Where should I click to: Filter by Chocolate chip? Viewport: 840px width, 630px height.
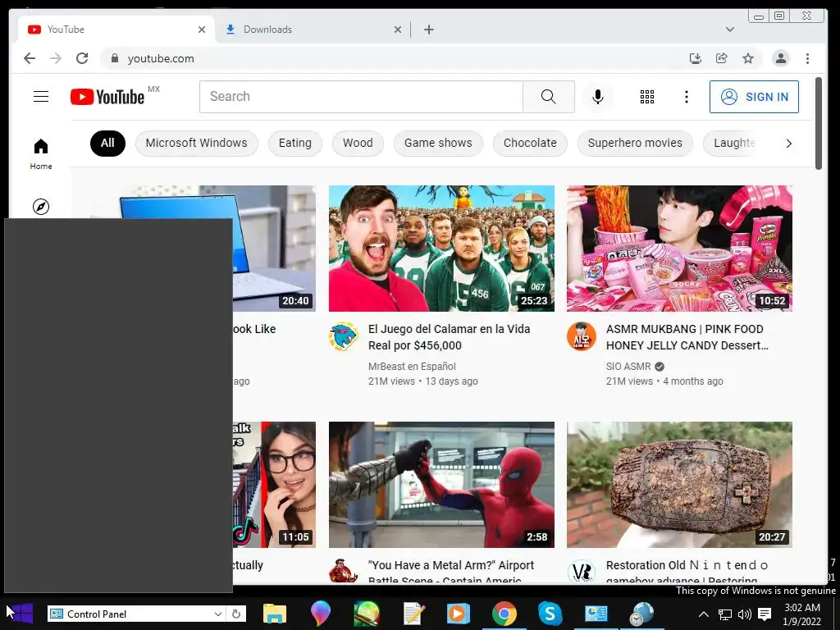[530, 143]
